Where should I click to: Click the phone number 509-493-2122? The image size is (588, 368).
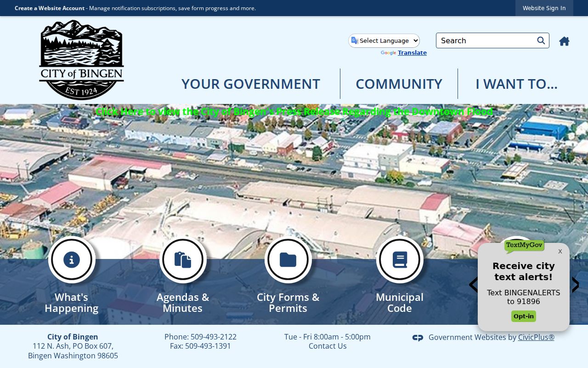(214, 337)
